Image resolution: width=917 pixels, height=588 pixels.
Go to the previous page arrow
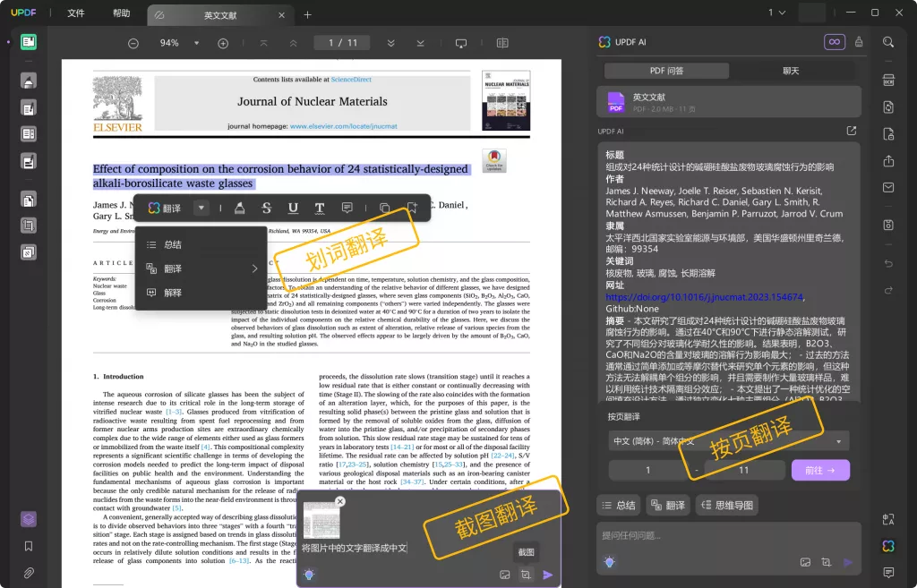tap(293, 43)
